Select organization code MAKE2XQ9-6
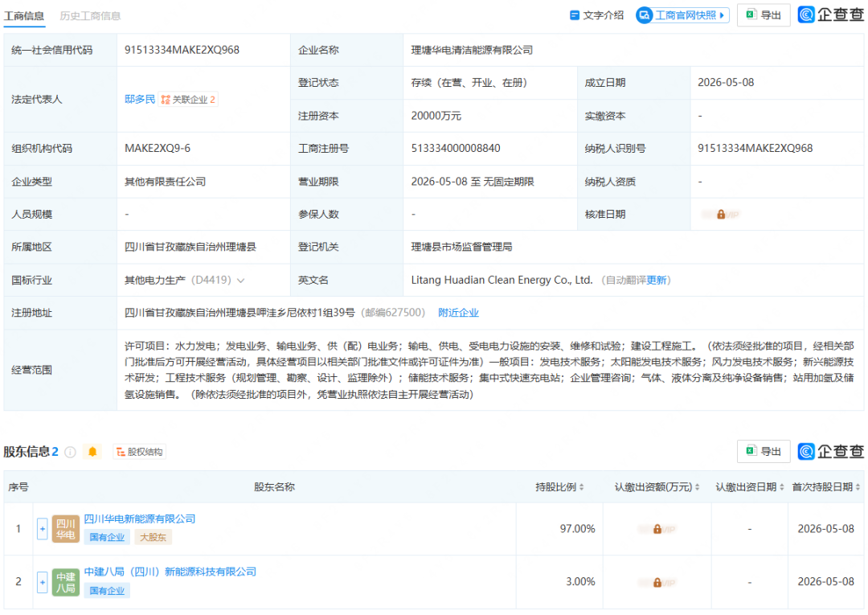The width and height of the screenshot is (868, 615). pos(158,149)
